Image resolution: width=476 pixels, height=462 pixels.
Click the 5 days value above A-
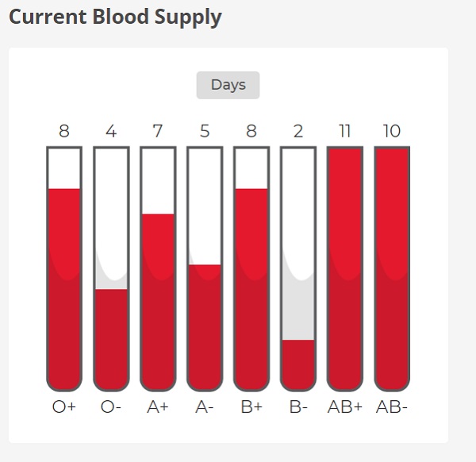tap(205, 131)
